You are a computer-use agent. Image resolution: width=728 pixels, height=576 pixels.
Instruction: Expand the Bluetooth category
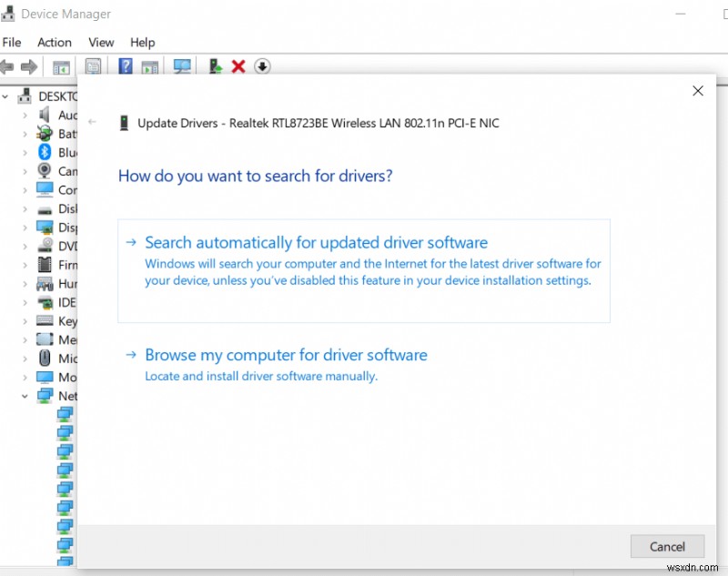click(x=25, y=152)
